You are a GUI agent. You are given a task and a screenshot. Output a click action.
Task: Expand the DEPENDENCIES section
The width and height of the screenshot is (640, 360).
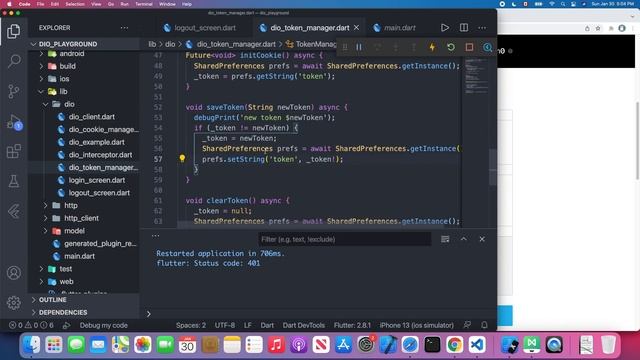(x=63, y=312)
